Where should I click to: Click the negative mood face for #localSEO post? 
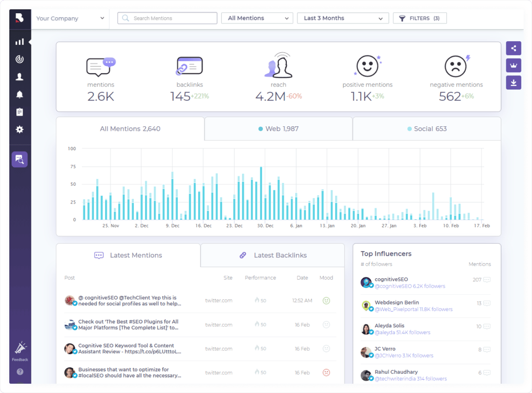click(326, 373)
